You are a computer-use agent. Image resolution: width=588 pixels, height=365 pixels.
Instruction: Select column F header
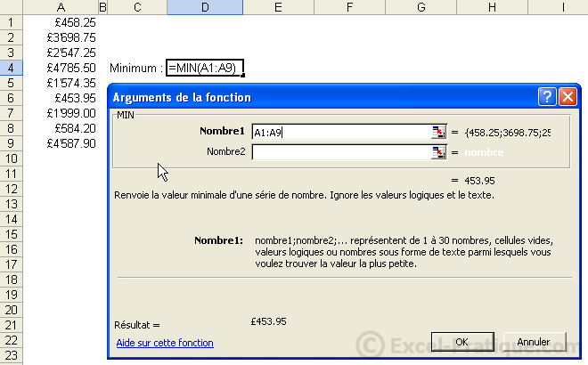[x=349, y=7]
